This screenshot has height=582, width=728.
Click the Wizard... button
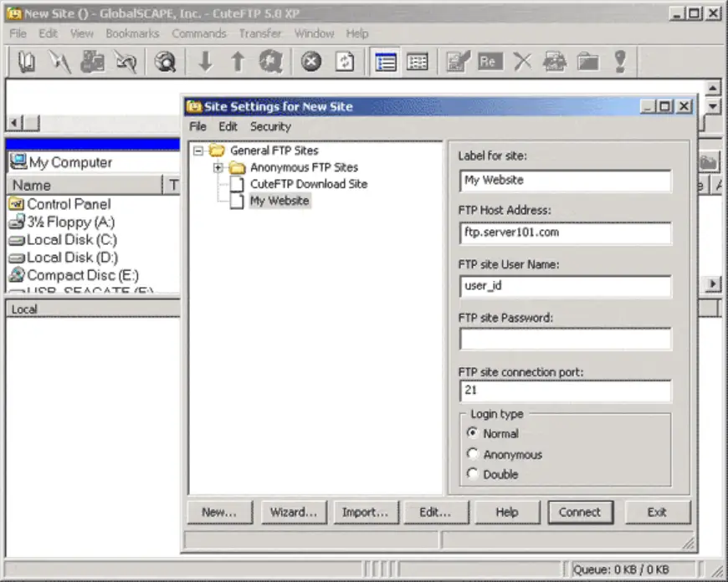click(293, 513)
